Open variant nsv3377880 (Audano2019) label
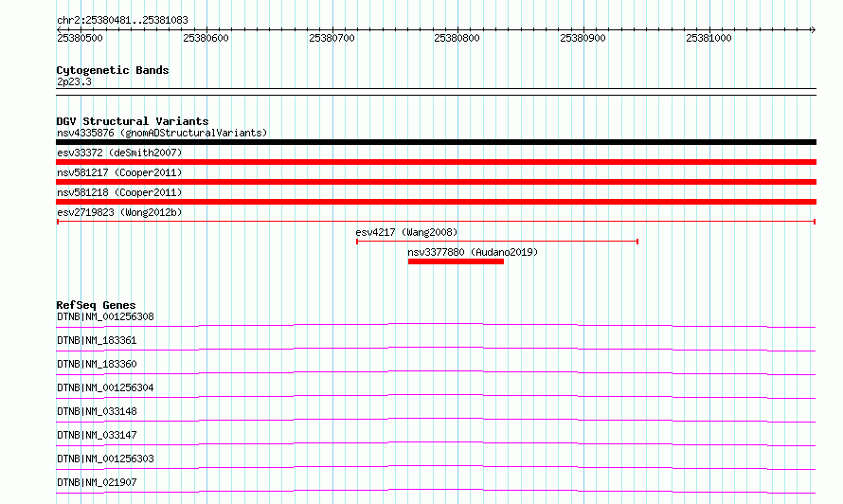Screen dimensions: 843x504 473,252
